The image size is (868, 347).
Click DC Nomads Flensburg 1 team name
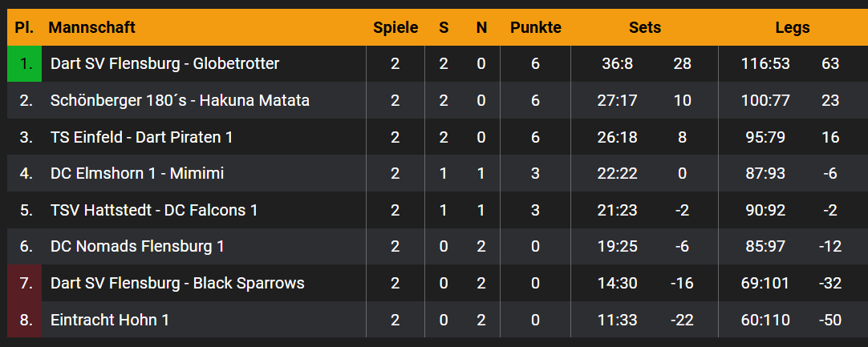point(137,247)
